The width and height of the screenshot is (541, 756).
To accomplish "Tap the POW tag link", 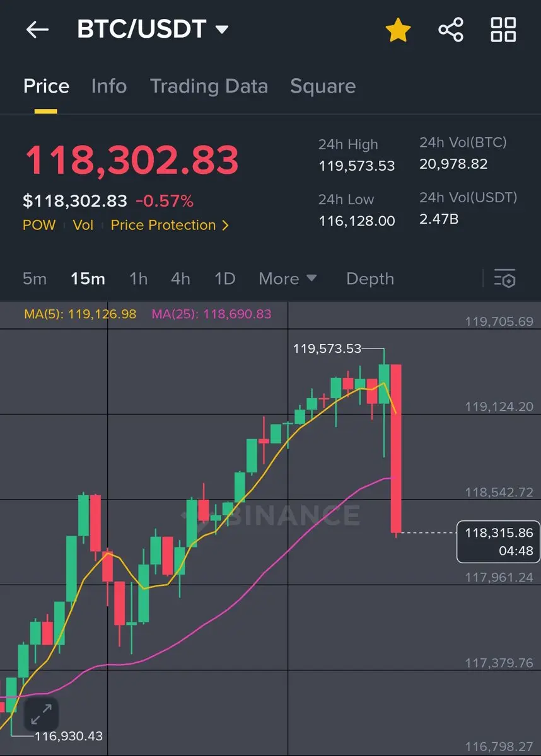I will [x=39, y=225].
